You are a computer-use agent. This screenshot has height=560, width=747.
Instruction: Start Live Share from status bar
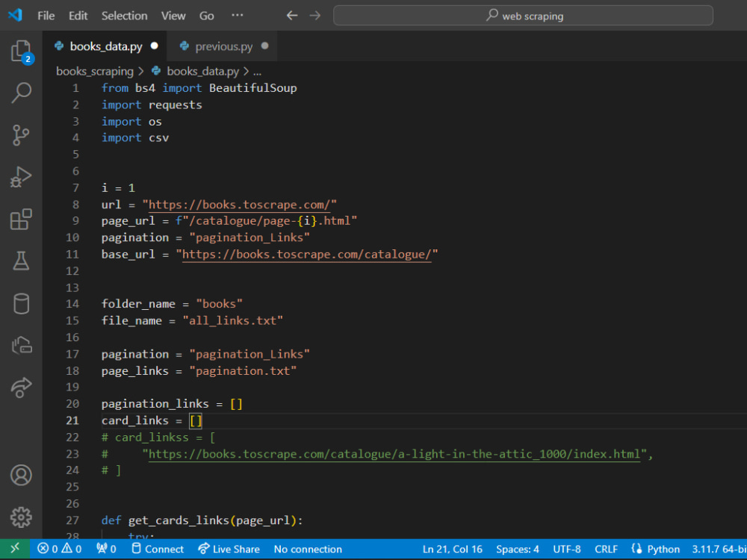(229, 549)
